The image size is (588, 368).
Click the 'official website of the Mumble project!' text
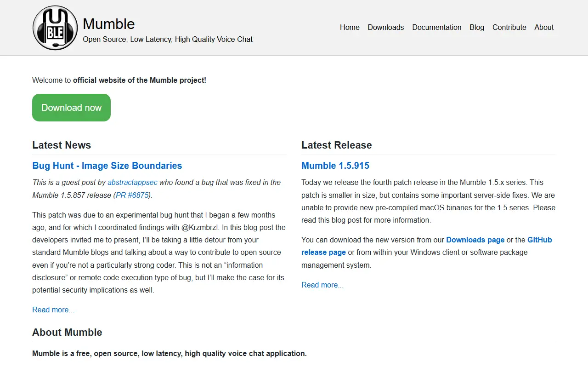[x=140, y=80]
